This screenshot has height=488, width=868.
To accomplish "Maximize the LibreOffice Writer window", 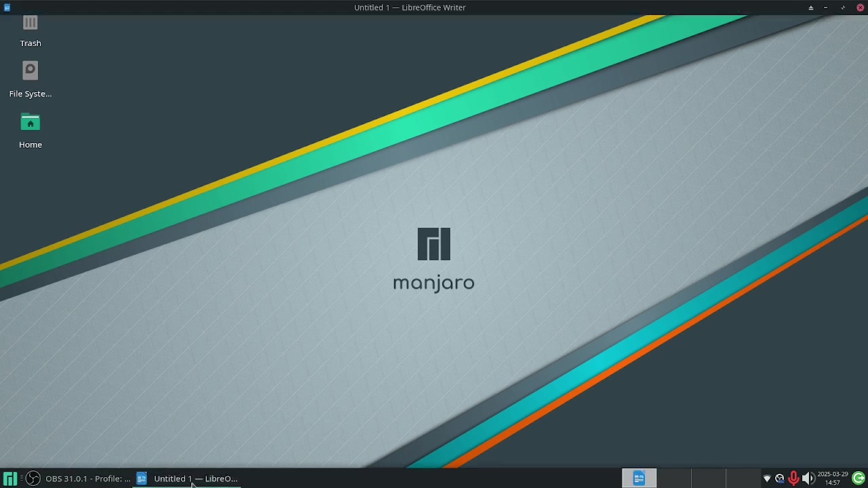I will click(843, 7).
